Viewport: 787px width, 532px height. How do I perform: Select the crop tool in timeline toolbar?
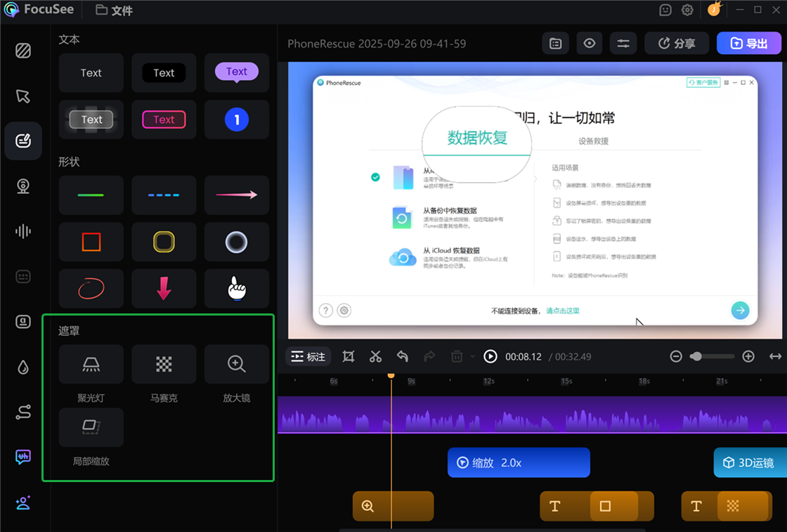click(x=349, y=356)
